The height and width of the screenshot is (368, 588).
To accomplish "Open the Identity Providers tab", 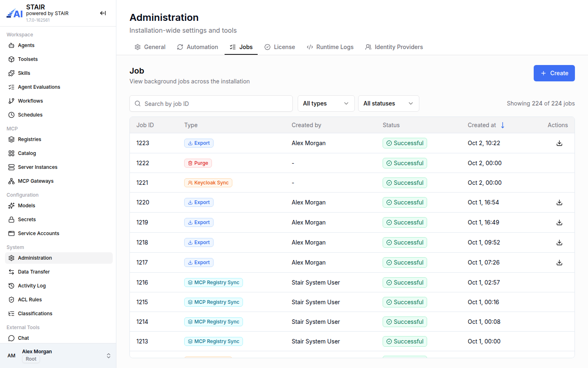I will 394,47.
